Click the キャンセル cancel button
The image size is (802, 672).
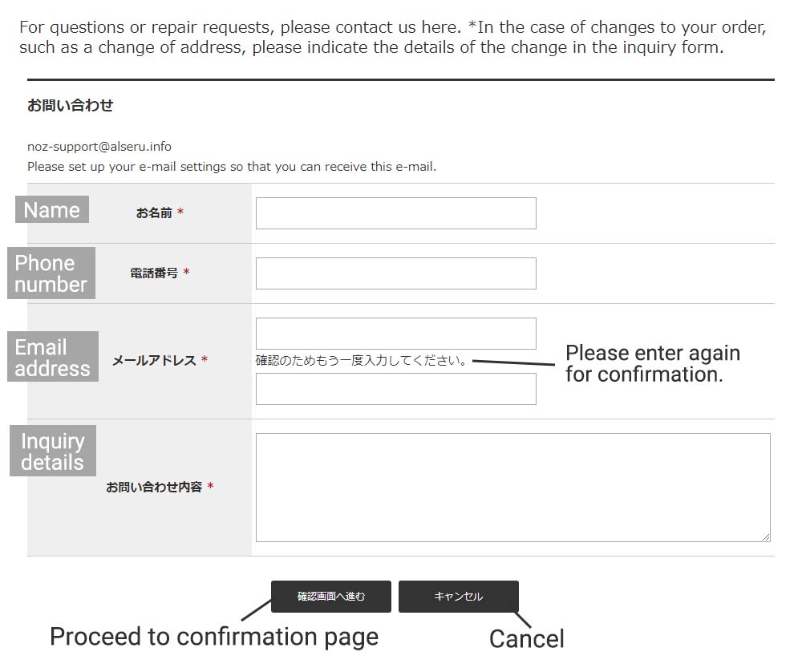pos(459,597)
